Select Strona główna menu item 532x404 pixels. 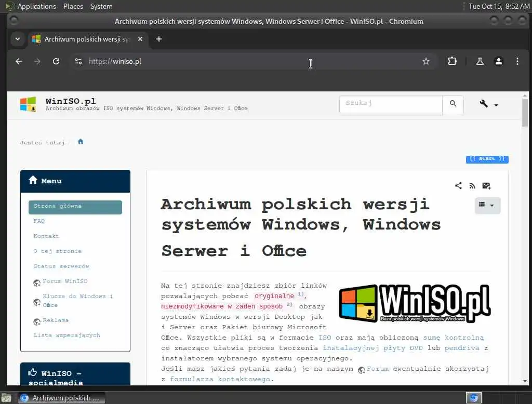(75, 207)
